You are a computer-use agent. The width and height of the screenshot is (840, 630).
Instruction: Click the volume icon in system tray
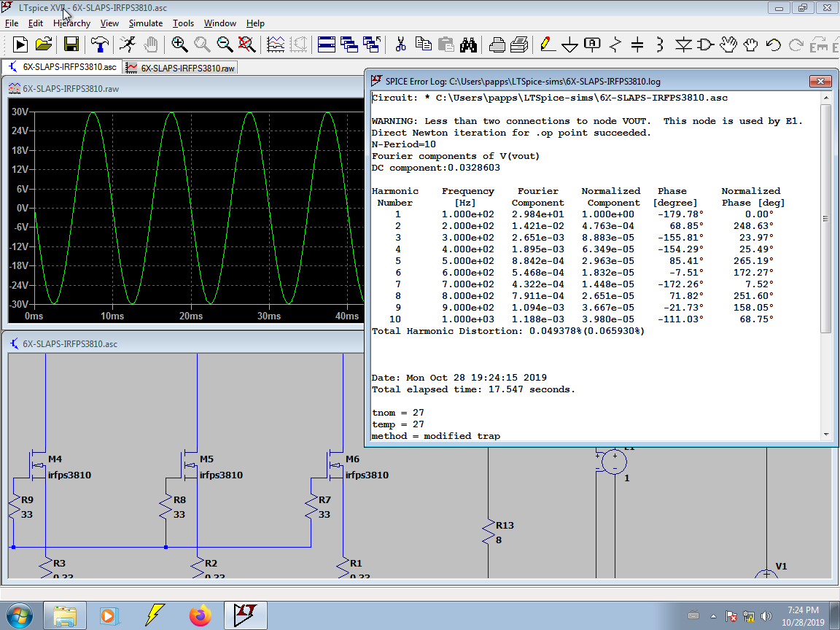pos(766,617)
